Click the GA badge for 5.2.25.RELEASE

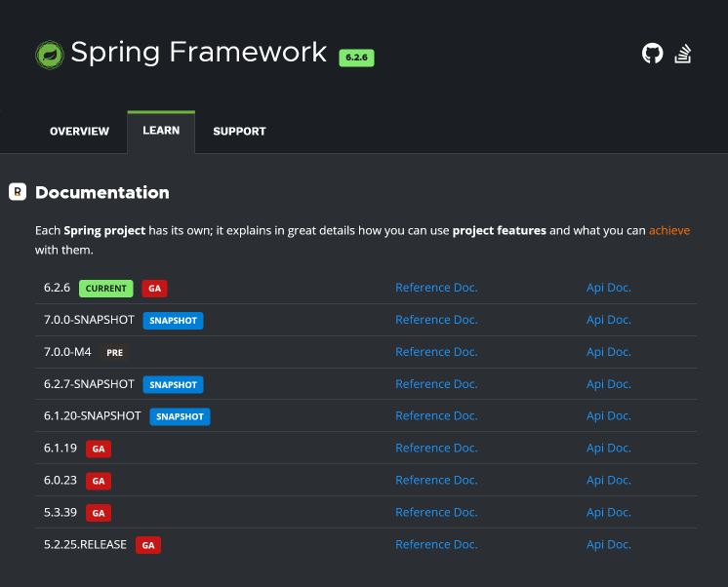click(148, 545)
